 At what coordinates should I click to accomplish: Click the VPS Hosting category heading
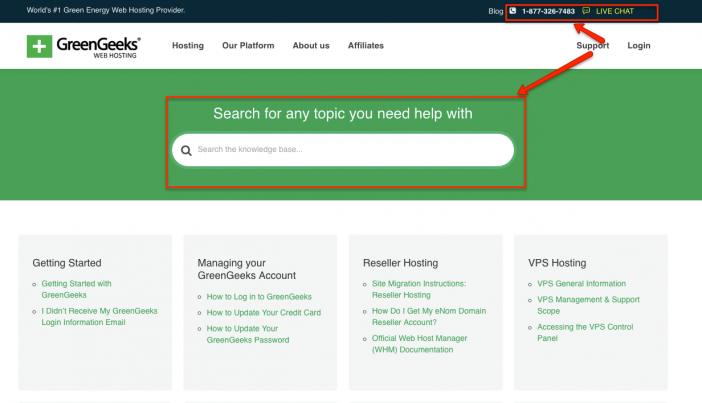557,263
